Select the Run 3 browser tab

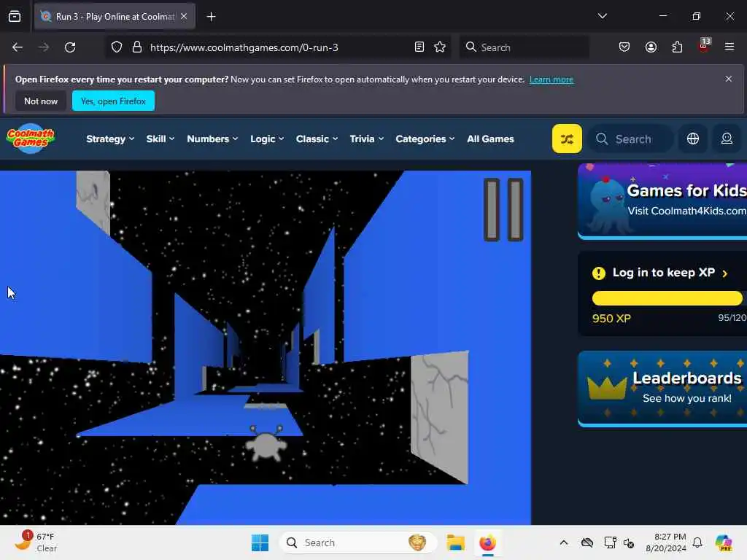pyautogui.click(x=115, y=17)
